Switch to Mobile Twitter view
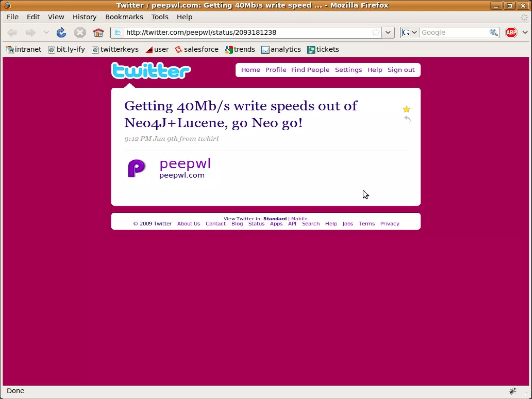532x399 pixels. pyautogui.click(x=299, y=219)
